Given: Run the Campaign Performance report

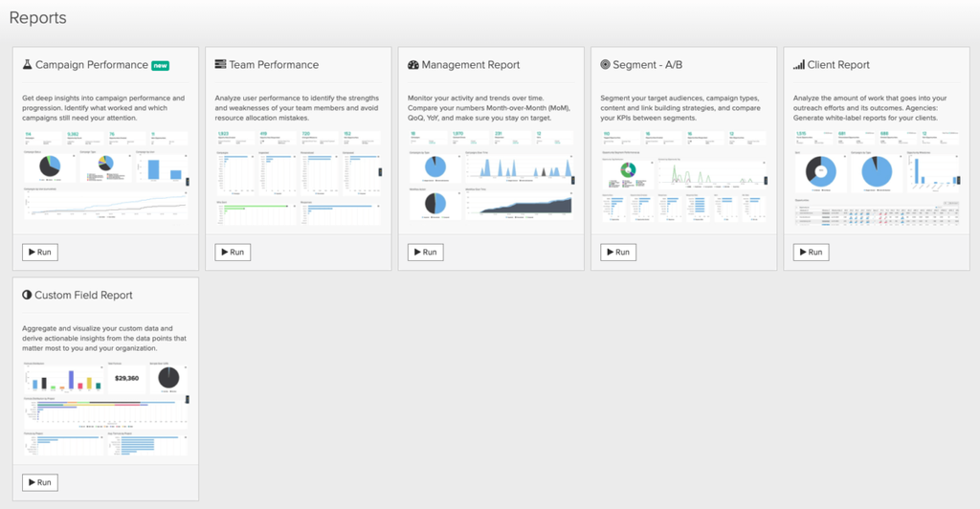Looking at the screenshot, I should 40,253.
